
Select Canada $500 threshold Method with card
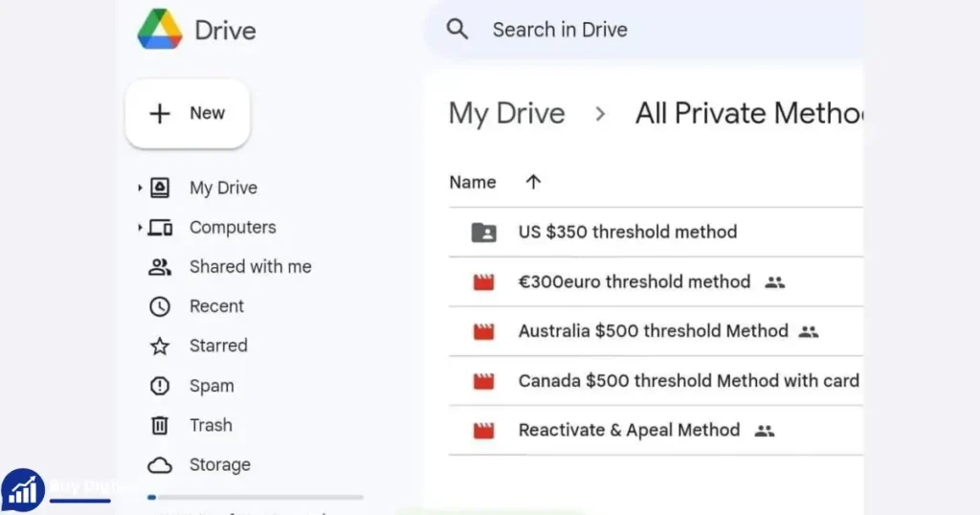click(689, 381)
